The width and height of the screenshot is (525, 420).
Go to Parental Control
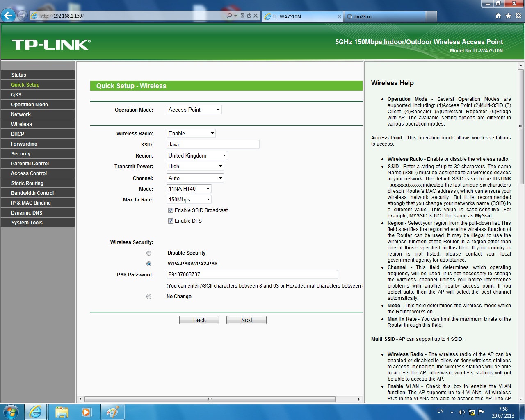(38, 164)
